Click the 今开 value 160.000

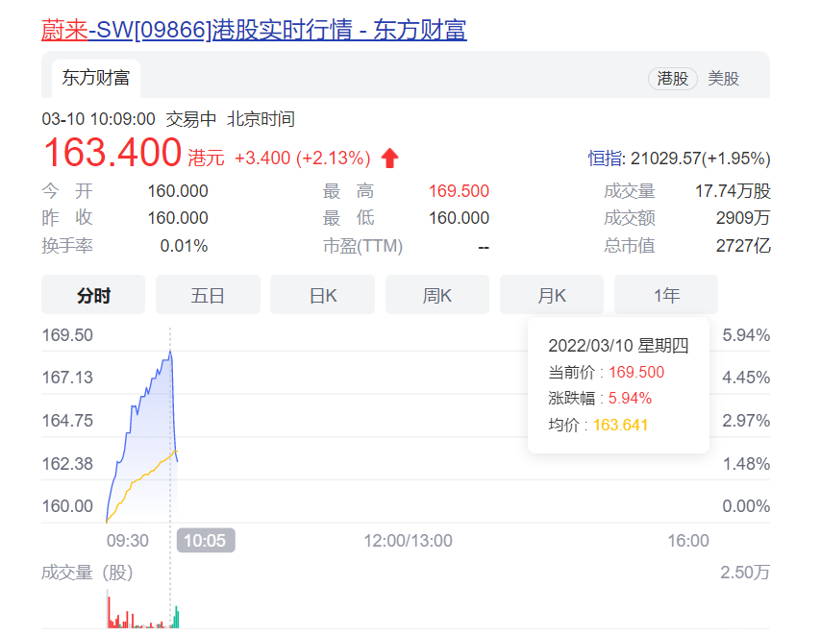pos(178,191)
